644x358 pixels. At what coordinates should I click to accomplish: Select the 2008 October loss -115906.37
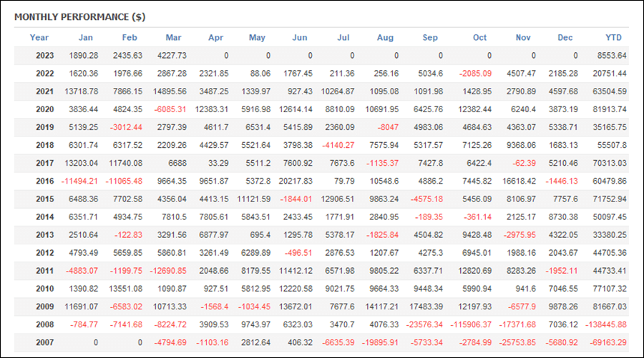click(x=471, y=324)
